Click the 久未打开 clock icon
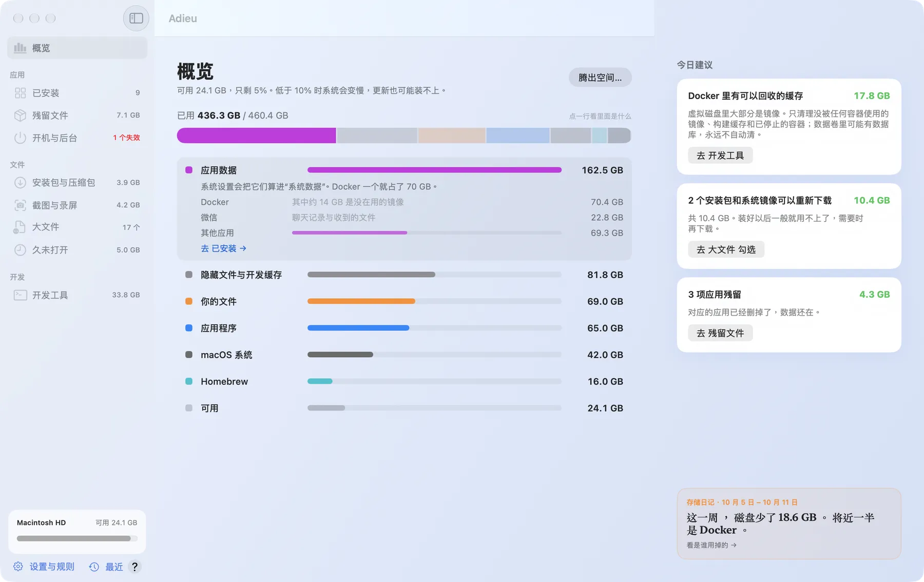This screenshot has width=924, height=582. pos(20,250)
